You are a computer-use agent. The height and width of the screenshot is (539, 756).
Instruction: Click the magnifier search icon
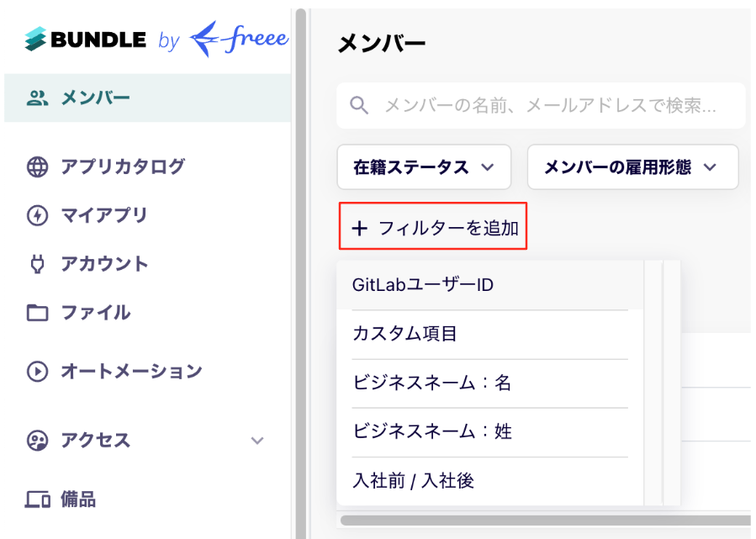359,105
